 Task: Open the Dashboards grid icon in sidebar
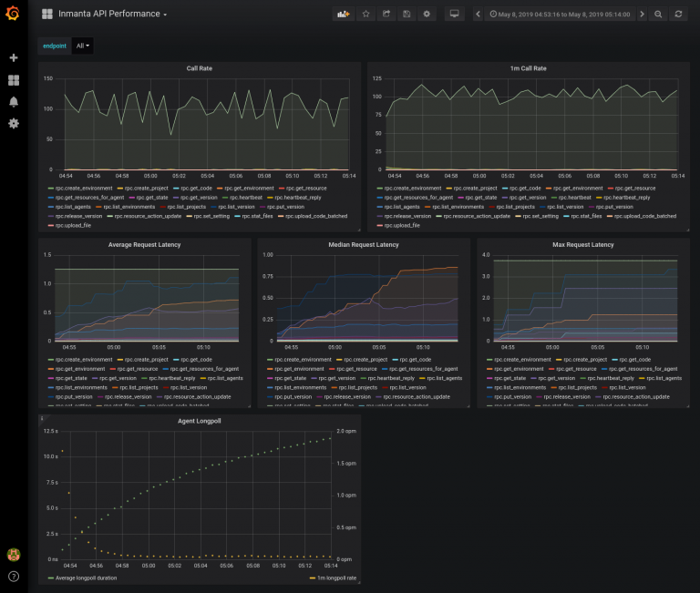pos(14,80)
